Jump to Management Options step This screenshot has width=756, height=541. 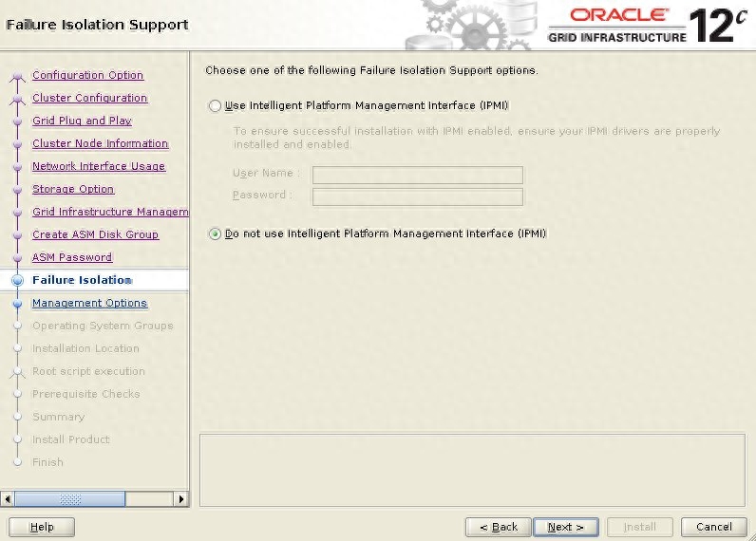[89, 303]
